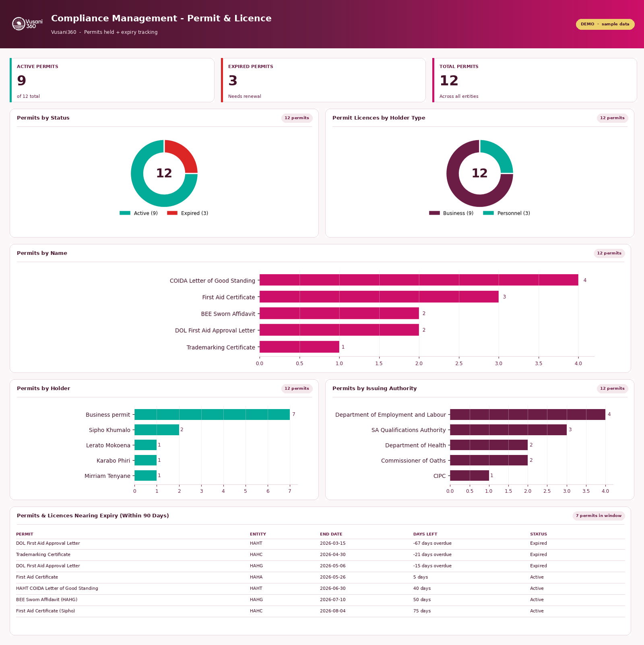Select the HAHT COIDA Letter of Good Standing row

320,589
